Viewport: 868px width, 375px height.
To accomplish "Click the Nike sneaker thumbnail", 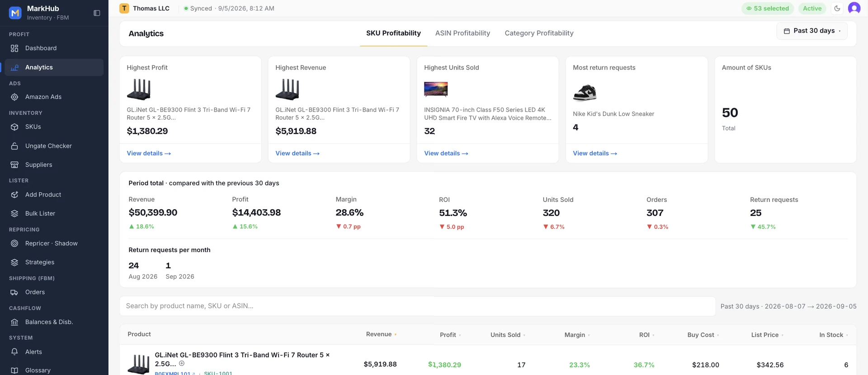I will pos(585,93).
